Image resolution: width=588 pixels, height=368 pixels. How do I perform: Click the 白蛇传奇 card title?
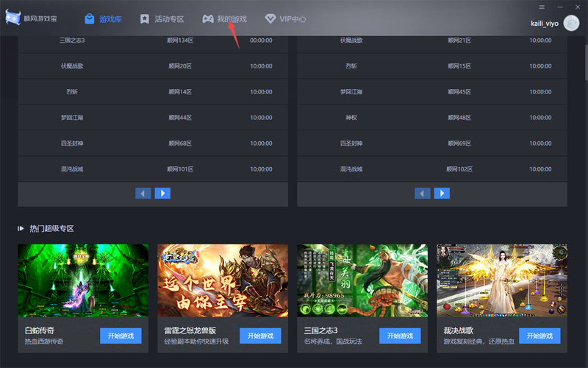(40, 330)
